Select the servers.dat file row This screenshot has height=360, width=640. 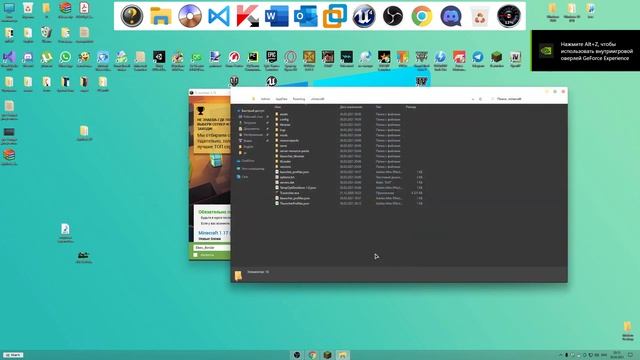[349, 182]
